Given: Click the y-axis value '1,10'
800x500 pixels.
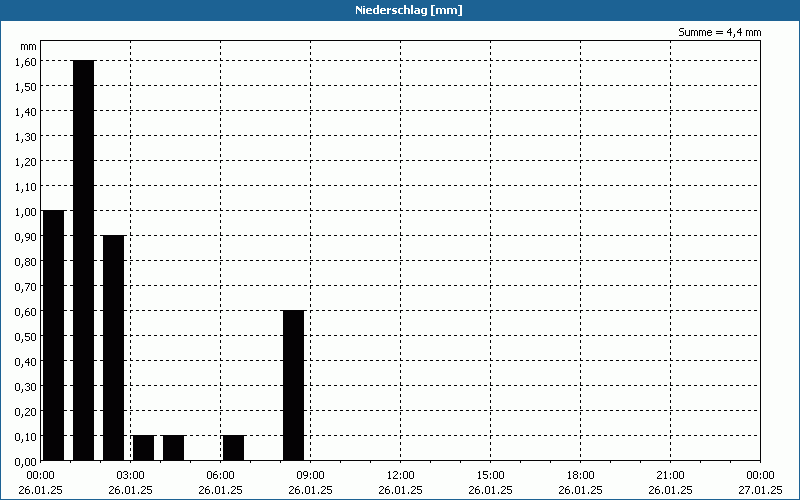Looking at the screenshot, I should 26,186.
